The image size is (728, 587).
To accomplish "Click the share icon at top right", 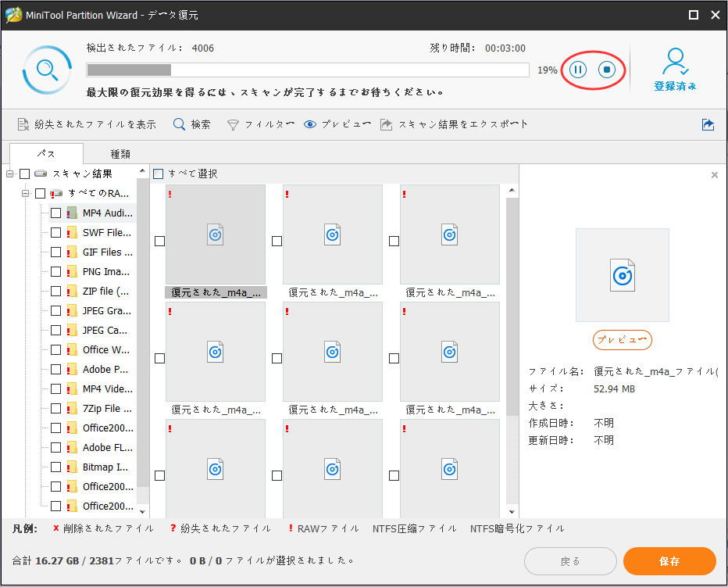I will (708, 123).
